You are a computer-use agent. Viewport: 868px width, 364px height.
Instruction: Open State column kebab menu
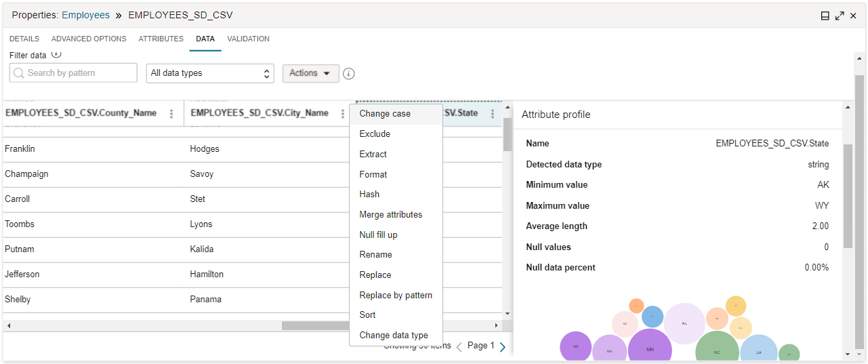493,114
